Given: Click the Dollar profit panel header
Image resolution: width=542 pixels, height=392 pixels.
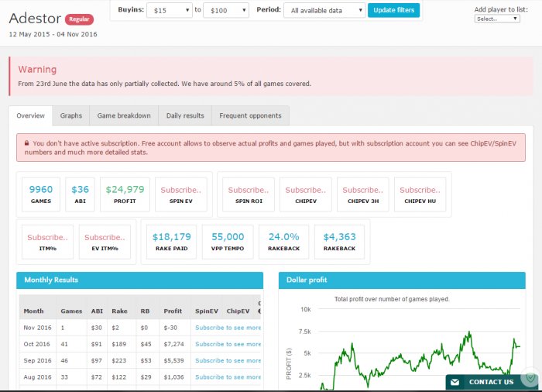Looking at the screenshot, I should coord(402,280).
